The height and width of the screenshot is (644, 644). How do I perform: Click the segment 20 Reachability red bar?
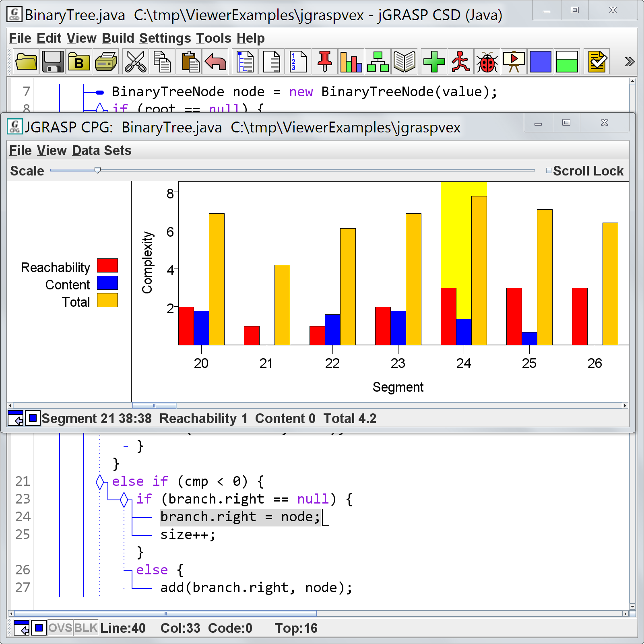point(186,326)
